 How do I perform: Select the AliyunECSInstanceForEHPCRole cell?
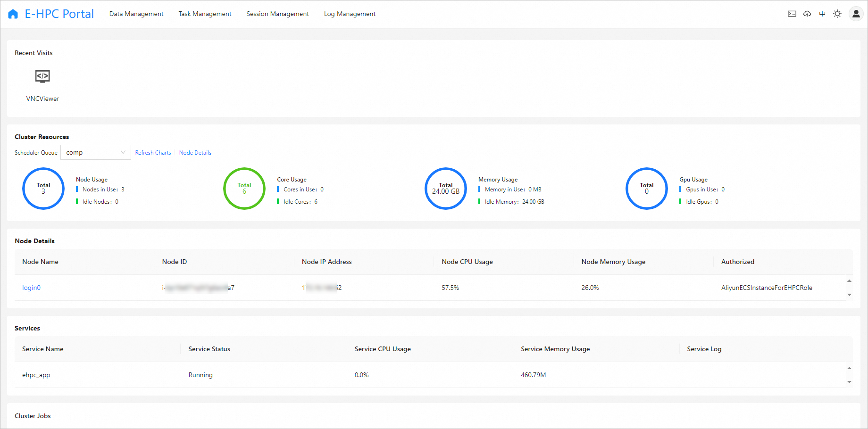(x=767, y=288)
